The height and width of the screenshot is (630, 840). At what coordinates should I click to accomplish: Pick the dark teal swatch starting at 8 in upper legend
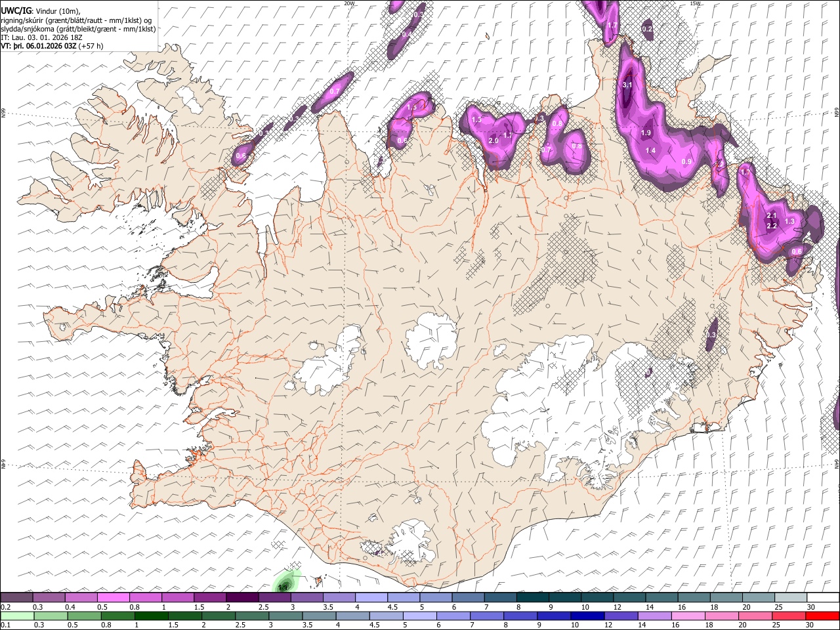coord(533,598)
